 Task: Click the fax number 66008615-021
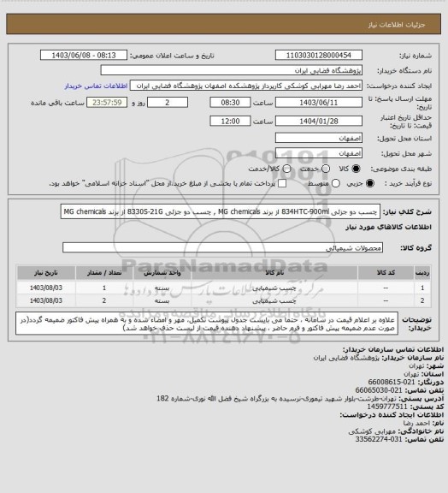point(392,382)
